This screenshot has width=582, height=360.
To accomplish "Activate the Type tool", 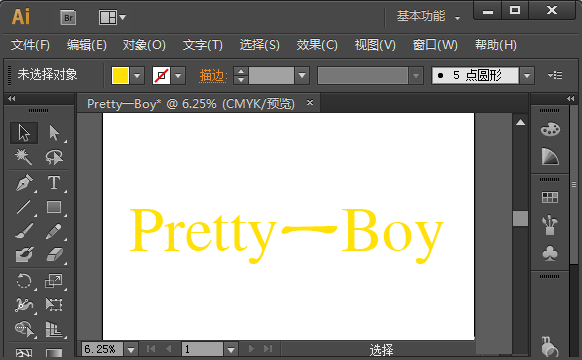I will [x=54, y=183].
